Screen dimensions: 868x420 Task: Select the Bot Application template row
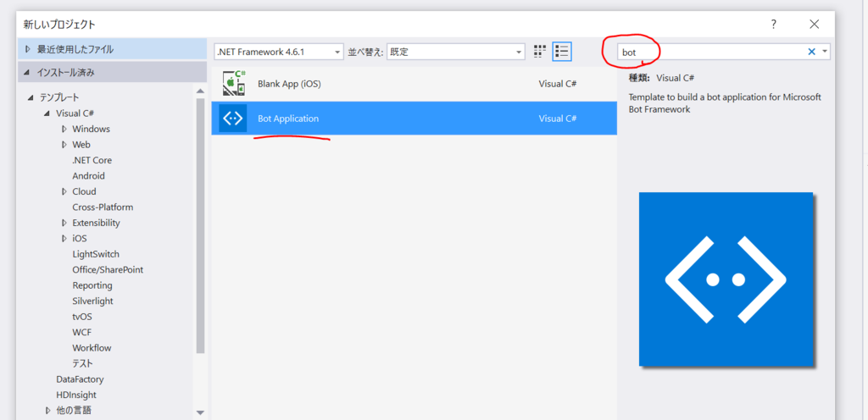pos(414,119)
